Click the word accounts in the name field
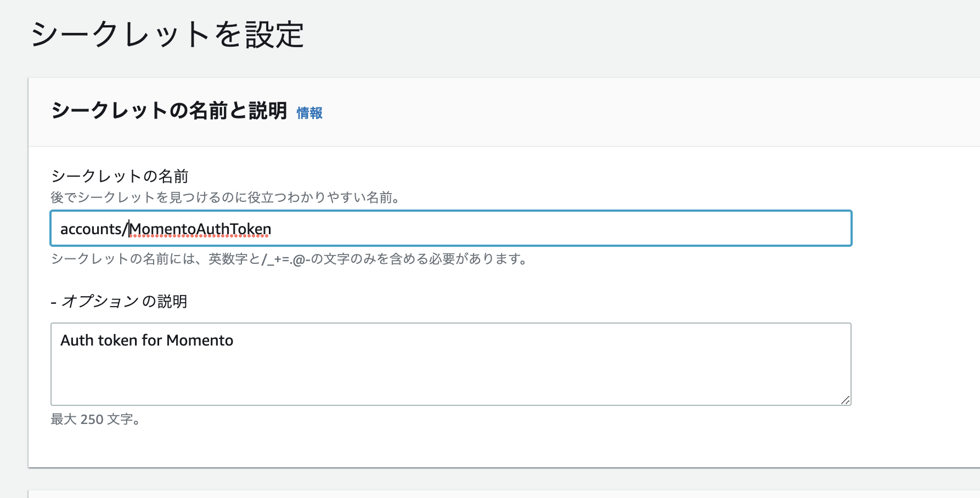This screenshot has width=980, height=498. 91,229
